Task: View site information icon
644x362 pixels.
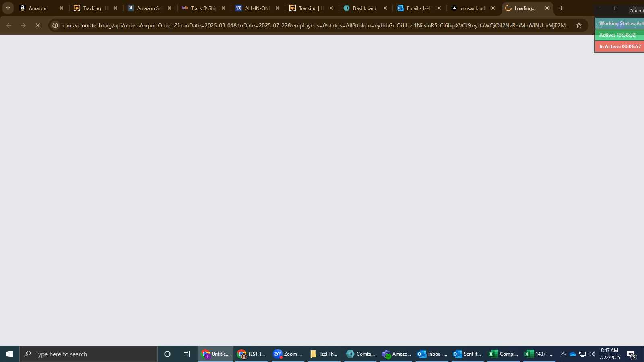Action: (x=55, y=25)
